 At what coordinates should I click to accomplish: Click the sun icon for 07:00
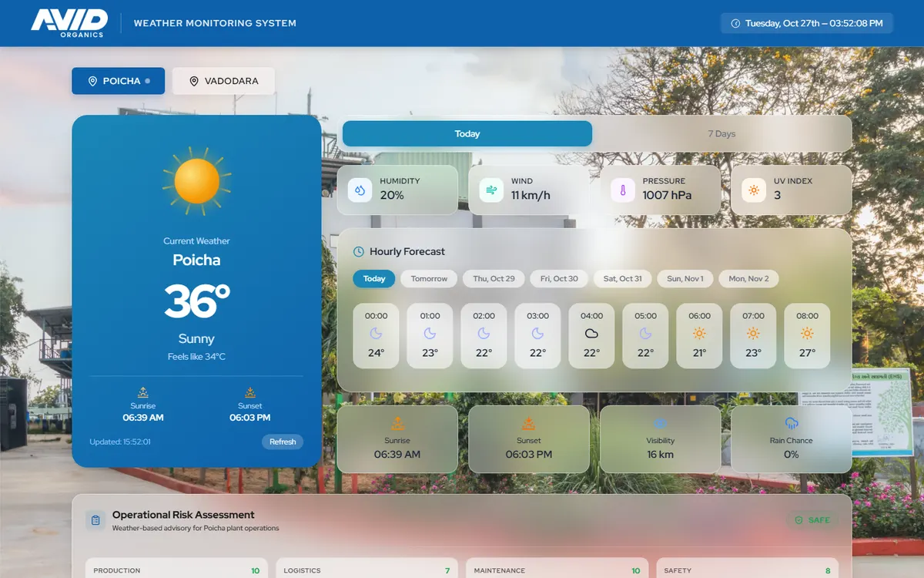pyautogui.click(x=753, y=334)
